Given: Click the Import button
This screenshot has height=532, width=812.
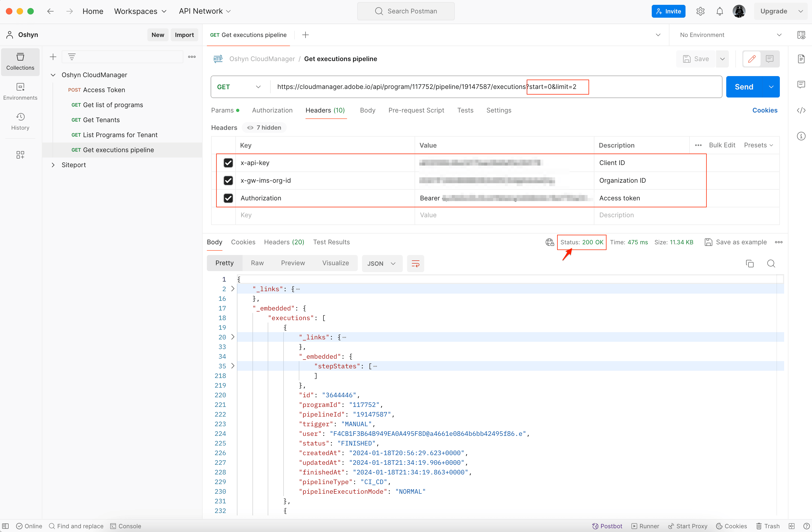Looking at the screenshot, I should point(184,35).
